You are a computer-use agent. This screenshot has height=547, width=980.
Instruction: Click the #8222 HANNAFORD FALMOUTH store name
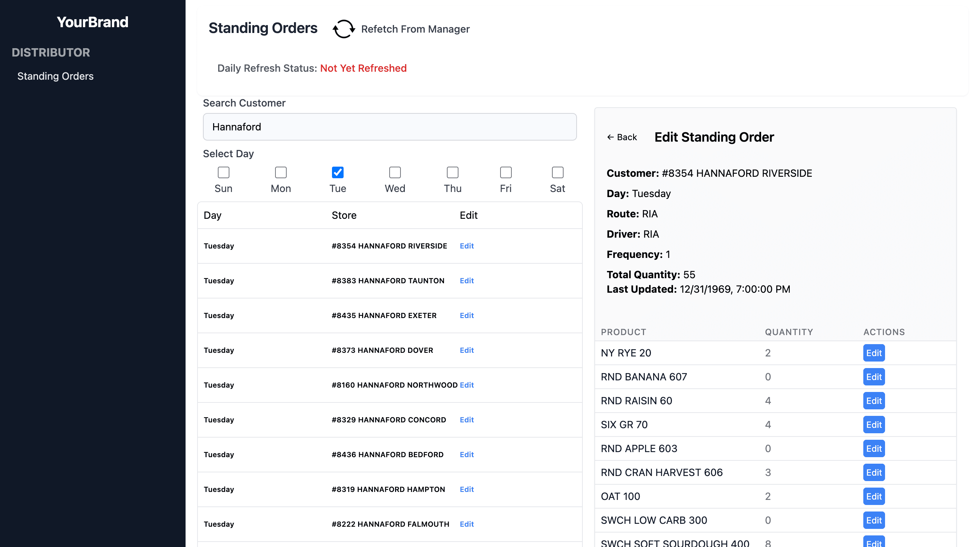pos(390,524)
